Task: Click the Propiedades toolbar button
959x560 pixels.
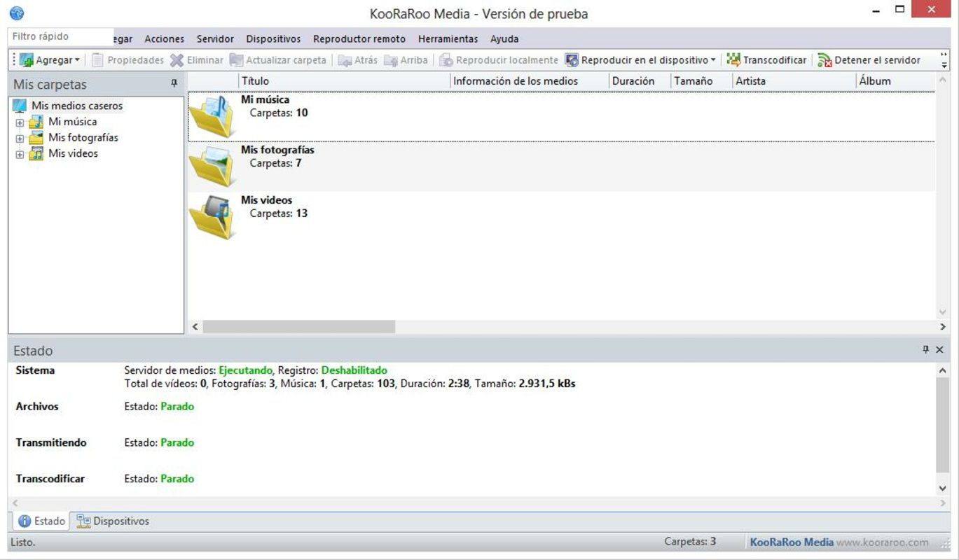Action: coord(128,60)
